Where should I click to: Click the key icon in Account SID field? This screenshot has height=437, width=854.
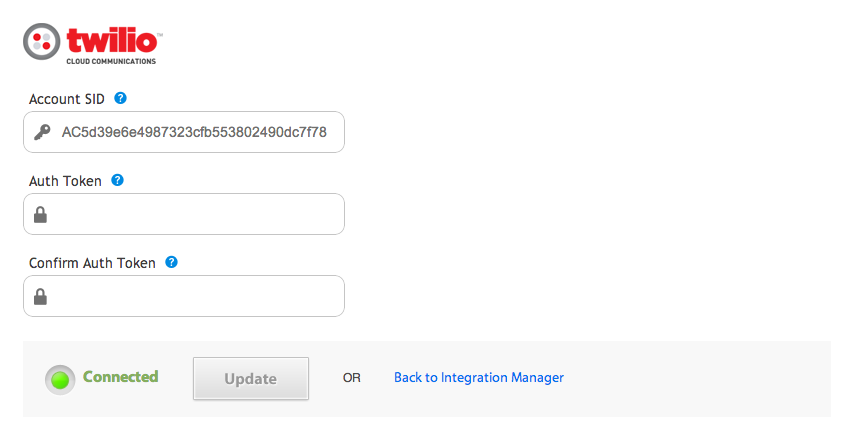pos(42,132)
